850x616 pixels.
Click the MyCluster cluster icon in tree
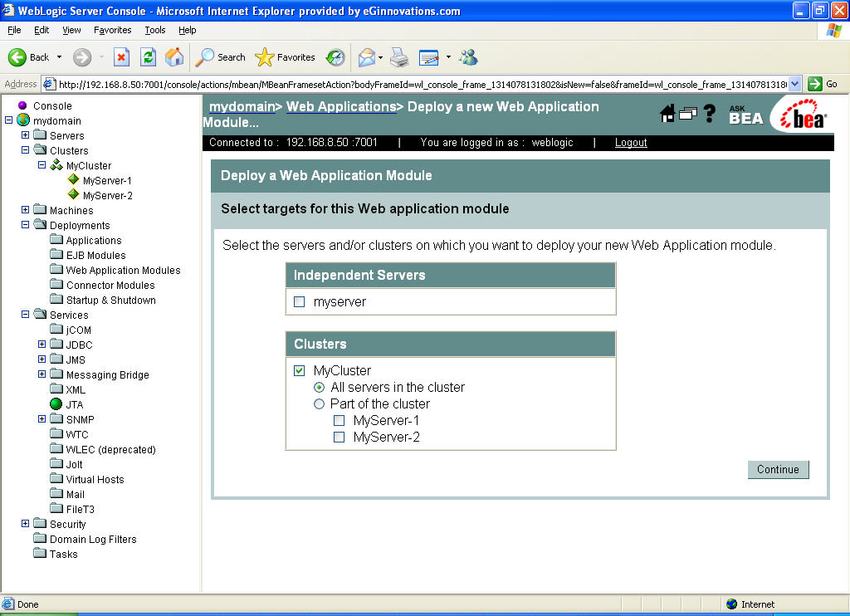56,165
